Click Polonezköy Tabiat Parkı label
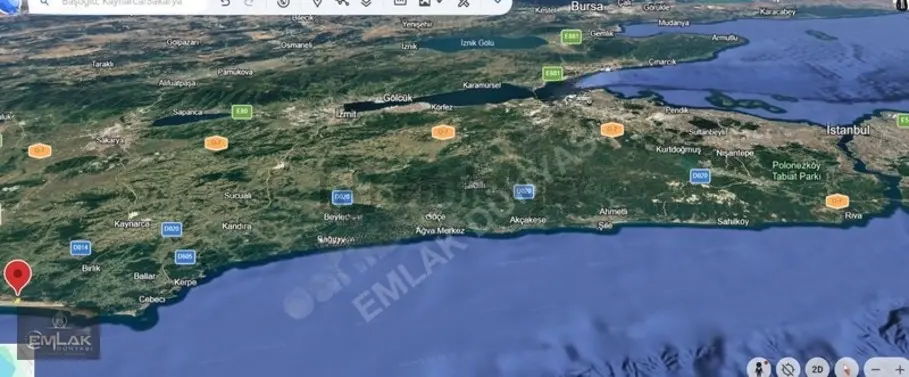The height and width of the screenshot is (377, 909). [x=796, y=171]
